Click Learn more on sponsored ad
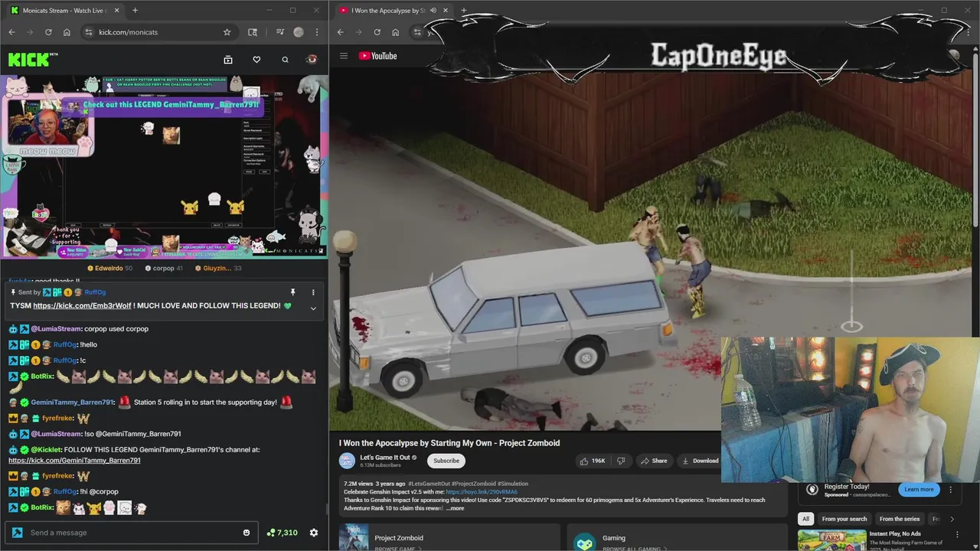Screen dimensions: 980x551 [919, 490]
